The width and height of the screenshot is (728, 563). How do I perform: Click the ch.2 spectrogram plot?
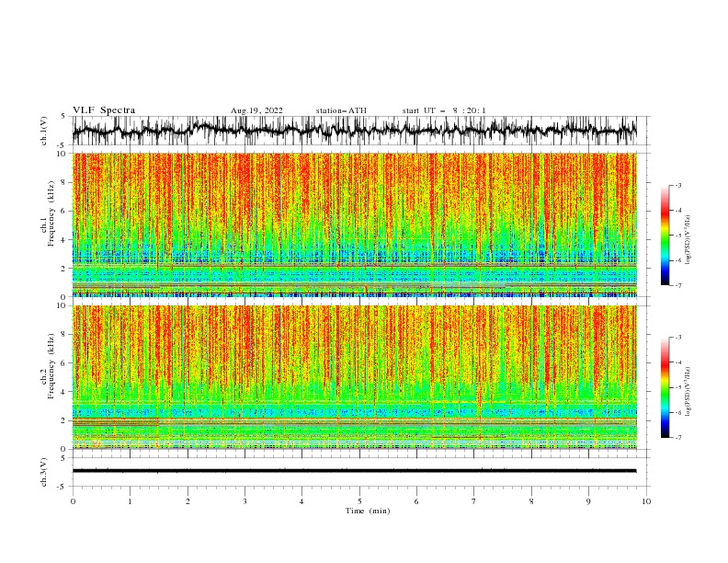(354, 377)
